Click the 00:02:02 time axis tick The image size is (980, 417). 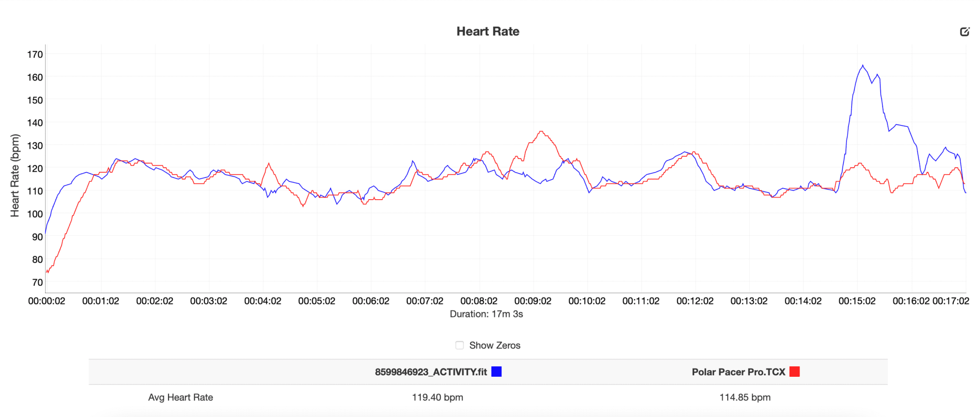click(x=155, y=301)
